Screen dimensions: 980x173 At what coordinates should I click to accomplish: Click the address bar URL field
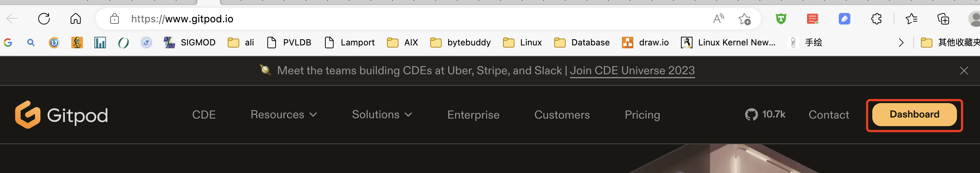click(x=418, y=19)
